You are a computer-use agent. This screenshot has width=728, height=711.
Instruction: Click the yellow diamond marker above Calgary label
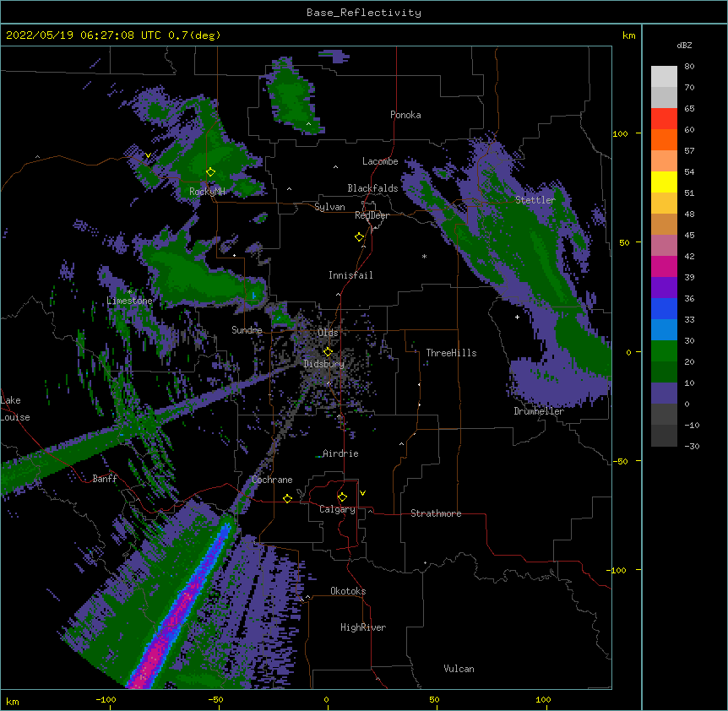click(342, 497)
